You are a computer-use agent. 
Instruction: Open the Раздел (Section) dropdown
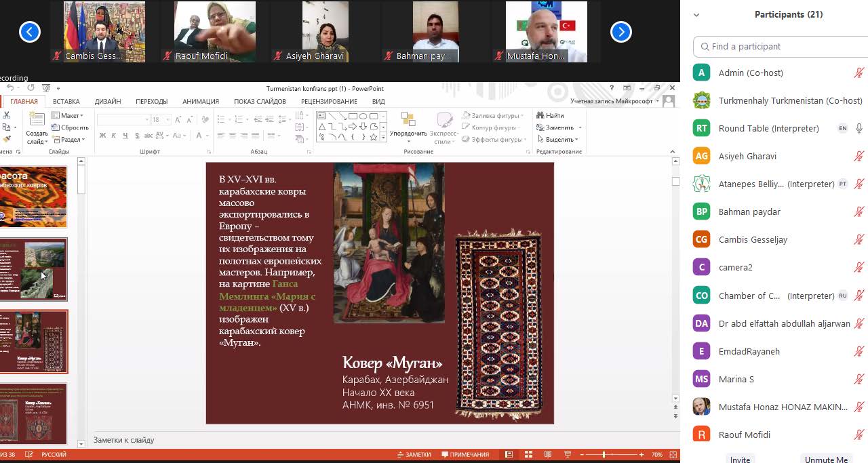[69, 140]
